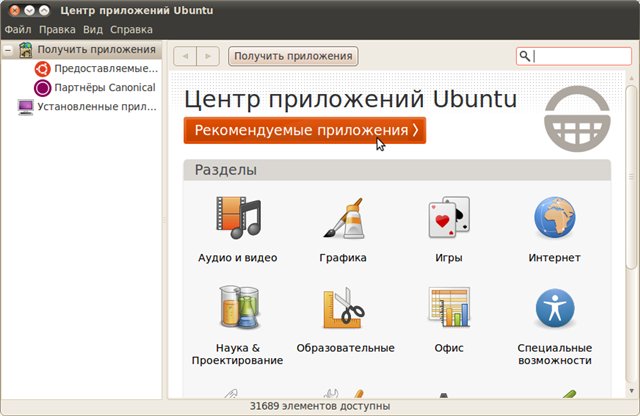This screenshot has height=416, width=640.
Task: Maximize the window using title bar button
Action: pyautogui.click(x=44, y=10)
